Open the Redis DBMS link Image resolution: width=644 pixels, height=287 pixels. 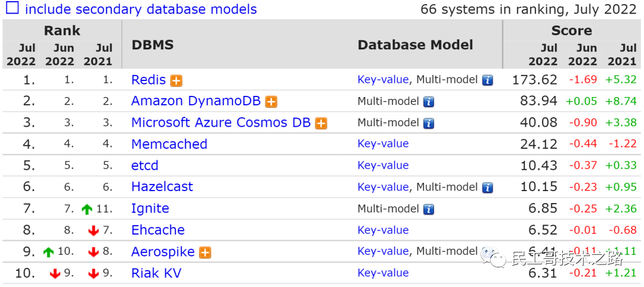pyautogui.click(x=148, y=80)
